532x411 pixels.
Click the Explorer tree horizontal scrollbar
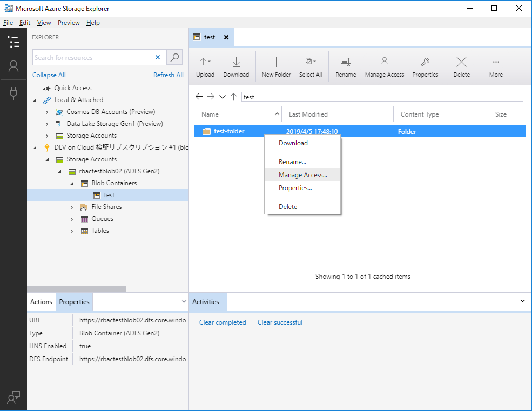pyautogui.click(x=77, y=289)
